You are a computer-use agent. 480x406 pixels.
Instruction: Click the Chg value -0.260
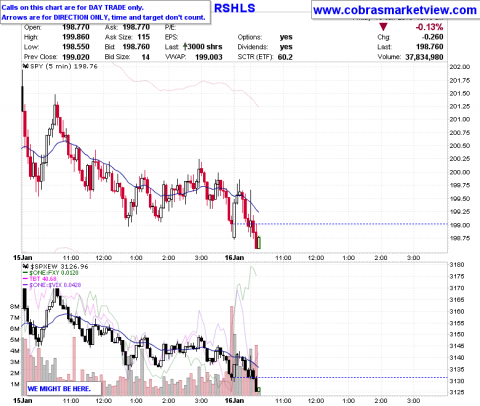[432, 37]
